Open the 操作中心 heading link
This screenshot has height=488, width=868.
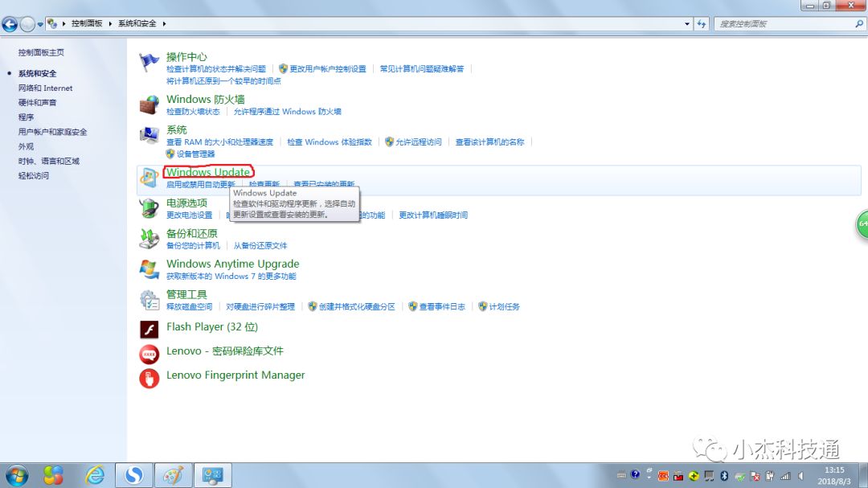coord(186,57)
